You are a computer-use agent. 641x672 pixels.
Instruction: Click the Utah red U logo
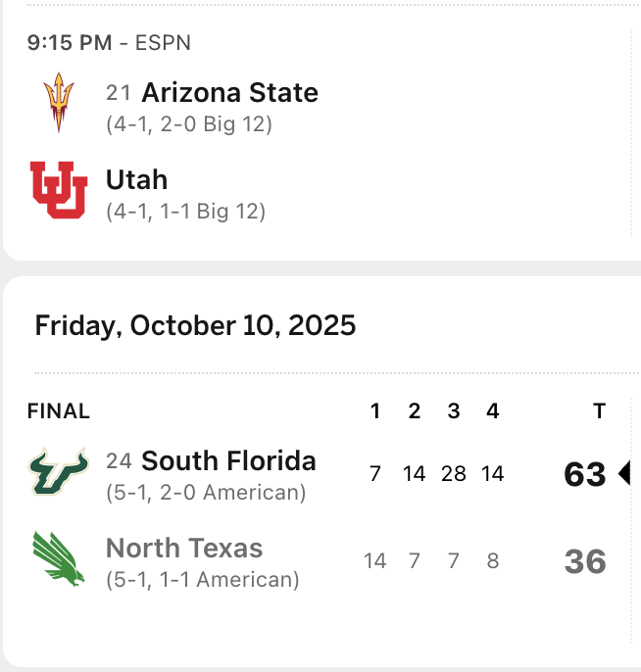pyautogui.click(x=59, y=190)
